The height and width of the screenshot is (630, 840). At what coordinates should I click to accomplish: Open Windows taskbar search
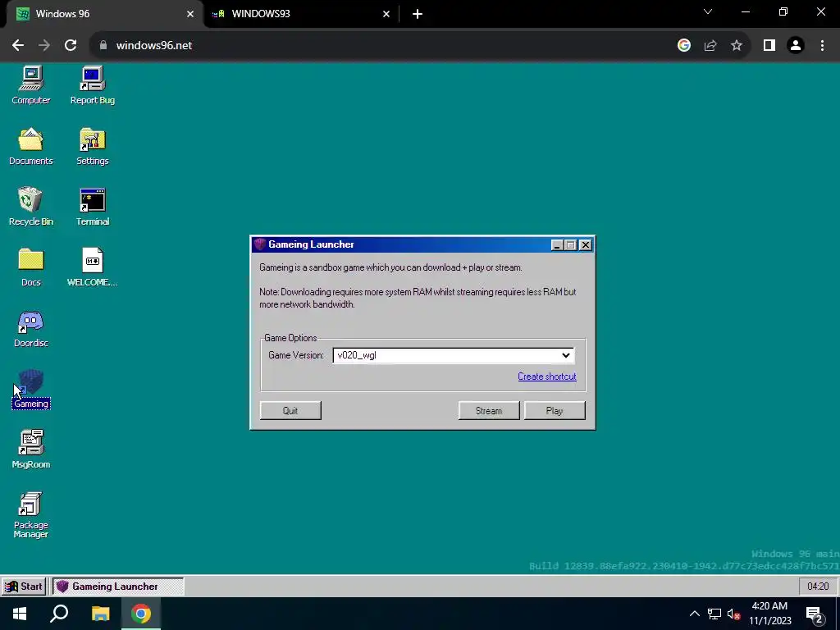click(59, 614)
